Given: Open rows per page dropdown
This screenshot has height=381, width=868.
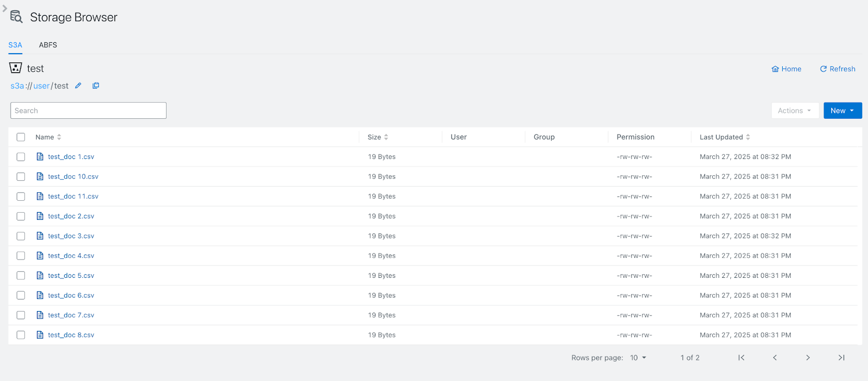Looking at the screenshot, I should coord(638,358).
